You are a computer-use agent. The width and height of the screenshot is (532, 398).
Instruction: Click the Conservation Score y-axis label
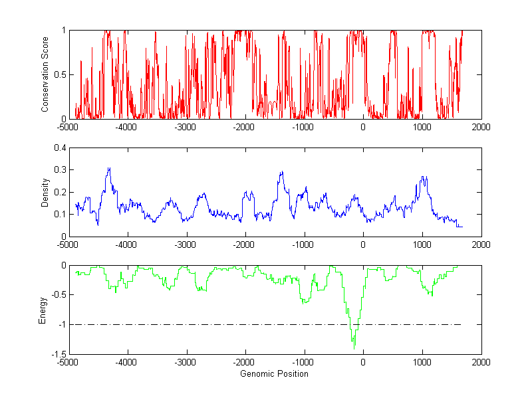click(45, 74)
